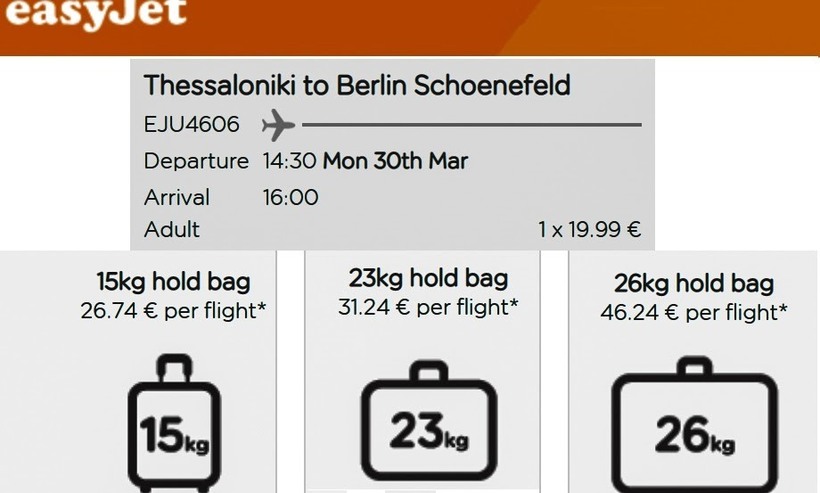Click the Thessaloniki to Berlin Schoenefeld heading
Image resolution: width=820 pixels, height=493 pixels.
coord(357,85)
